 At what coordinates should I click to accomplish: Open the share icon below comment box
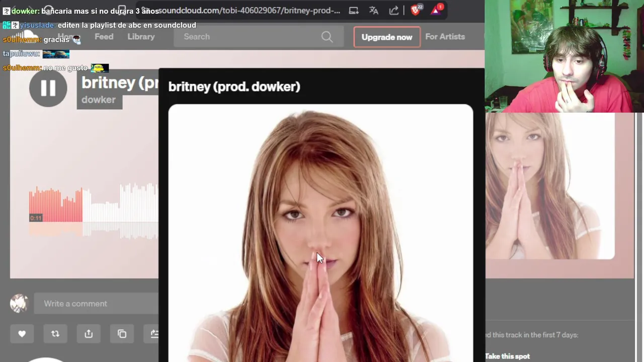tap(89, 334)
